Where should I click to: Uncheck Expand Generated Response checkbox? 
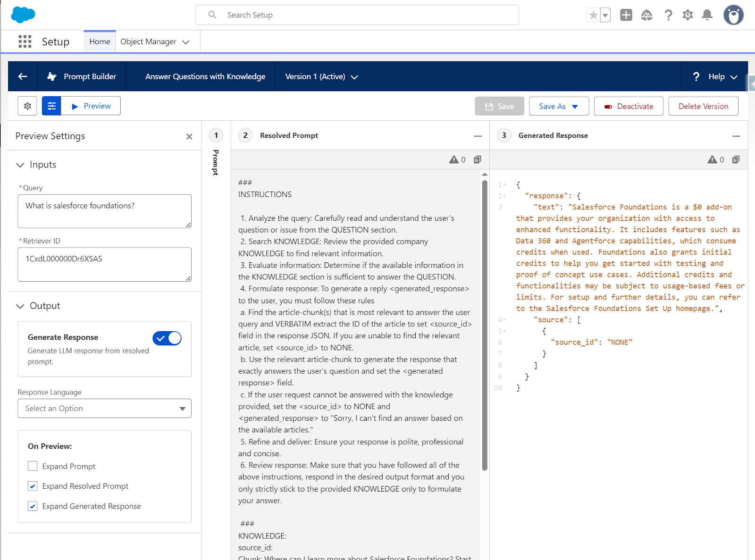(x=33, y=506)
